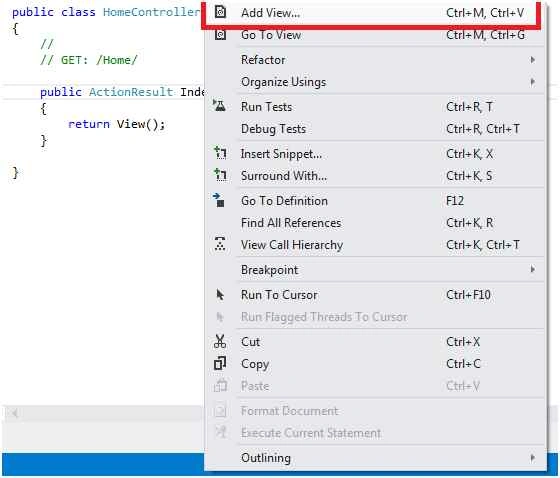Expand the Organize Usings submenu arrow
This screenshot has height=478, width=560.
click(x=532, y=82)
